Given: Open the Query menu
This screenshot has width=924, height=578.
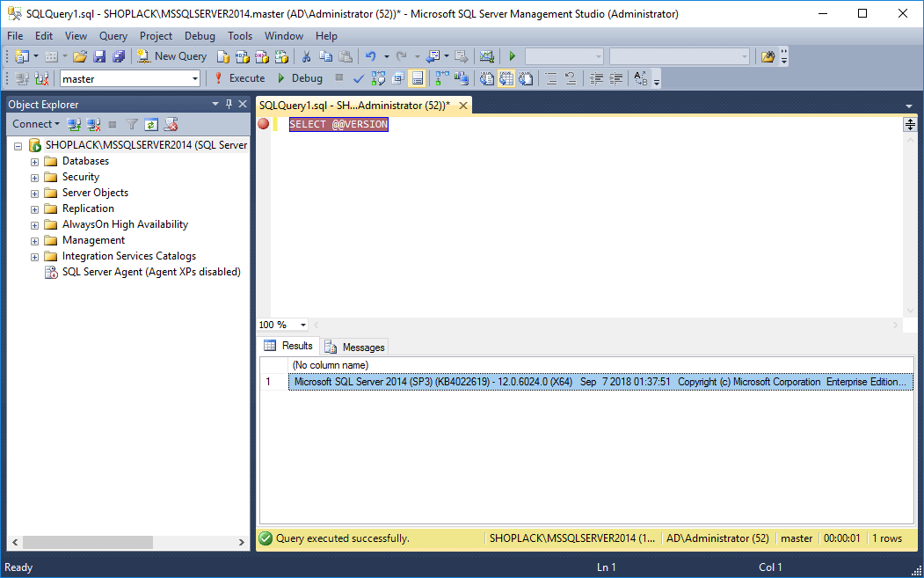Looking at the screenshot, I should (113, 36).
